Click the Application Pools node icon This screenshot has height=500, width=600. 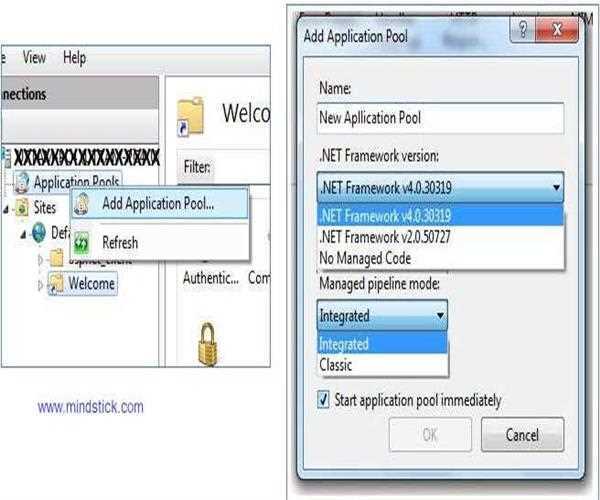[x=22, y=182]
